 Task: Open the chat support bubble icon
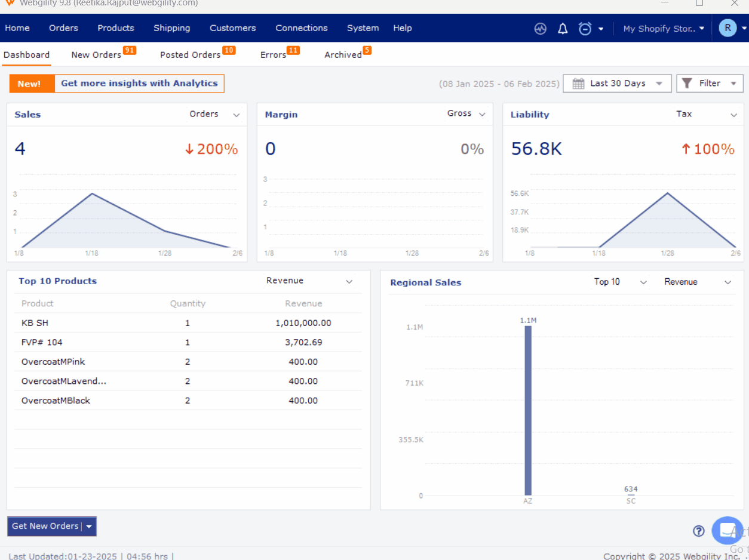[x=727, y=530]
